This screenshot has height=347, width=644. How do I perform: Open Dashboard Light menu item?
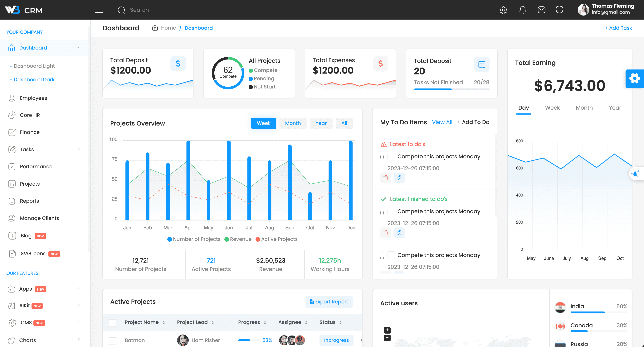pos(34,66)
